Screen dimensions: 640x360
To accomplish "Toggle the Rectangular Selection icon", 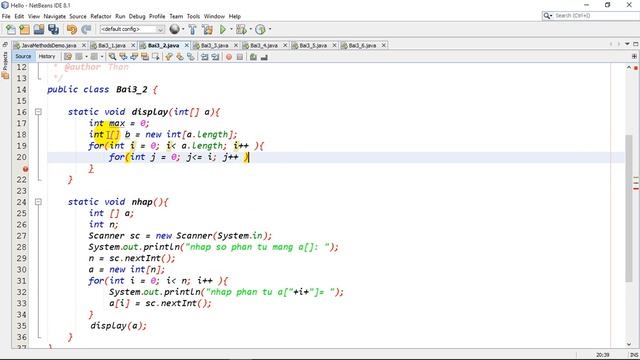I will (156, 57).
